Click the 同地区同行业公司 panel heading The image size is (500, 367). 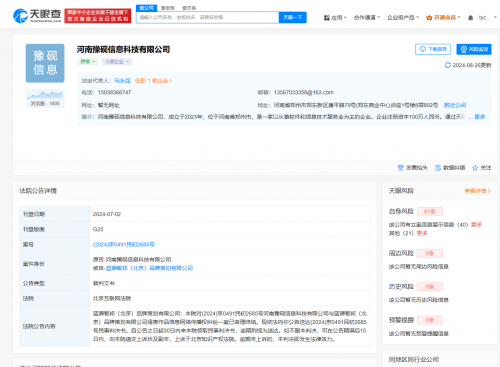click(413, 359)
